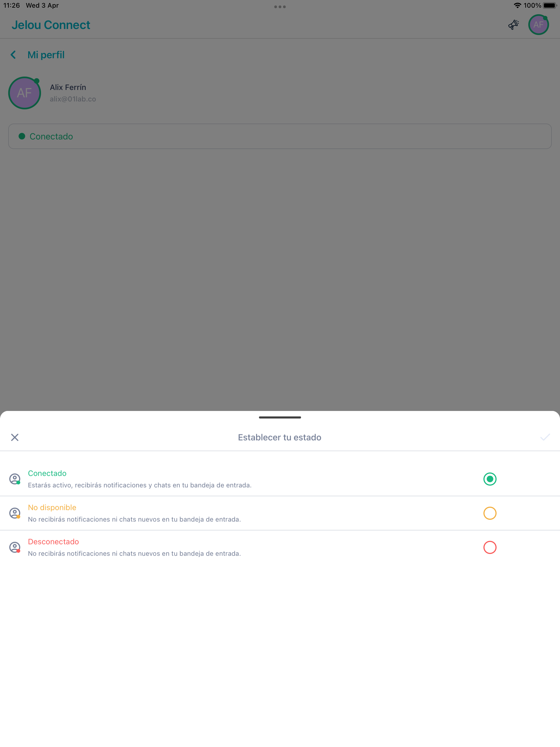
Task: Select the Desconectado radio button
Action: (x=490, y=547)
